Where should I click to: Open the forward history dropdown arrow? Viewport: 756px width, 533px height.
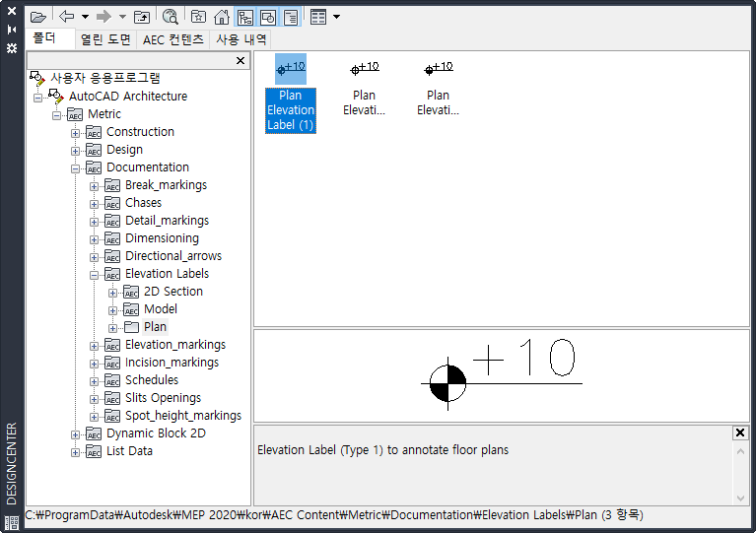click(x=122, y=17)
